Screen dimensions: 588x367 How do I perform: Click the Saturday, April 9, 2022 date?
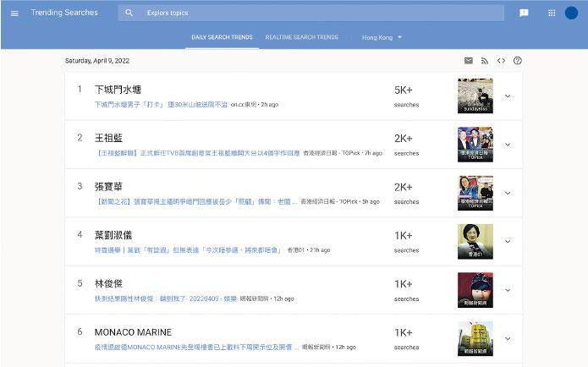coord(97,61)
